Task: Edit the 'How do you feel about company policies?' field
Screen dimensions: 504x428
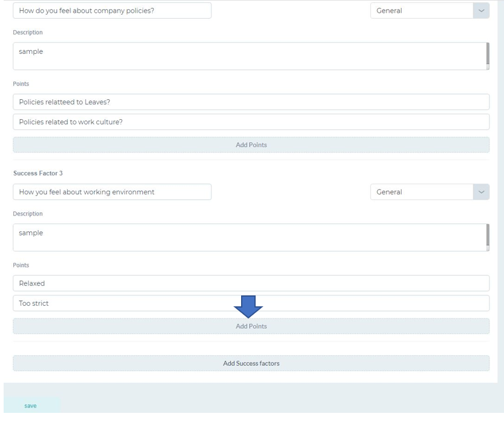Action: tap(112, 11)
